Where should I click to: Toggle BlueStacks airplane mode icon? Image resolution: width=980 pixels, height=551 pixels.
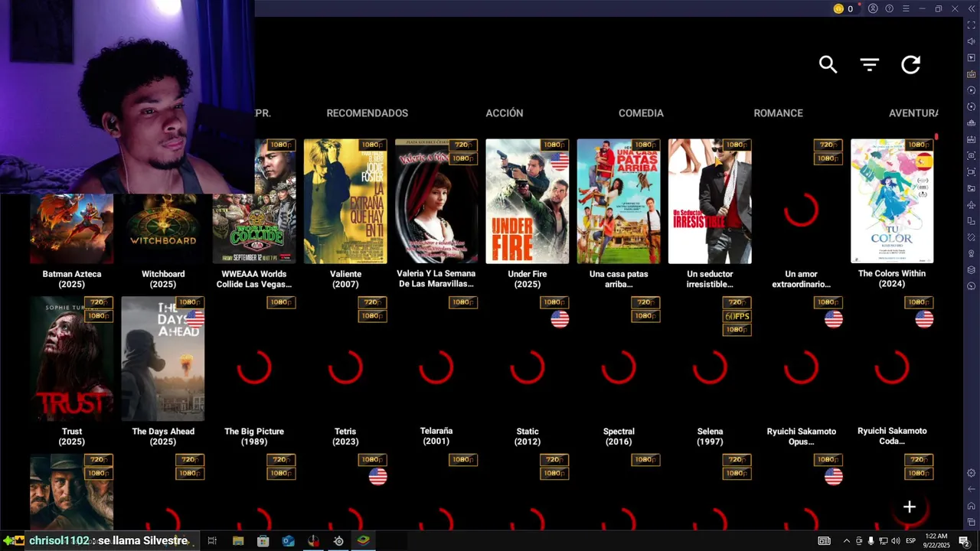pos(972,204)
